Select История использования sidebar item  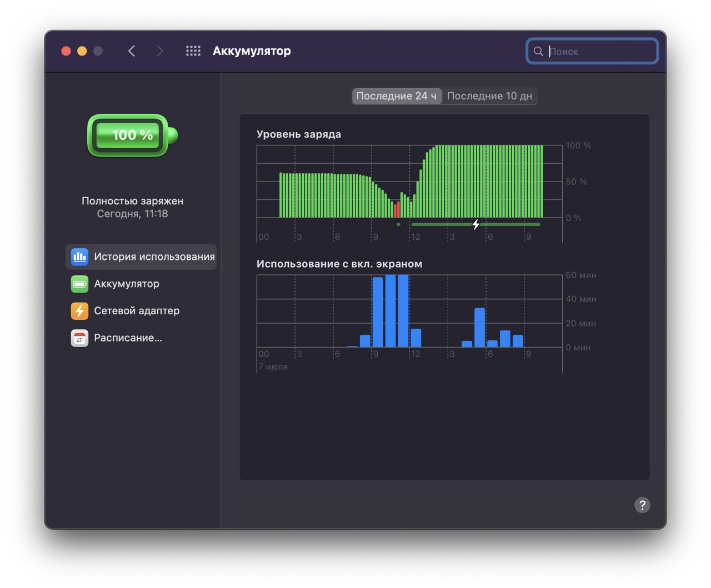pyautogui.click(x=141, y=257)
